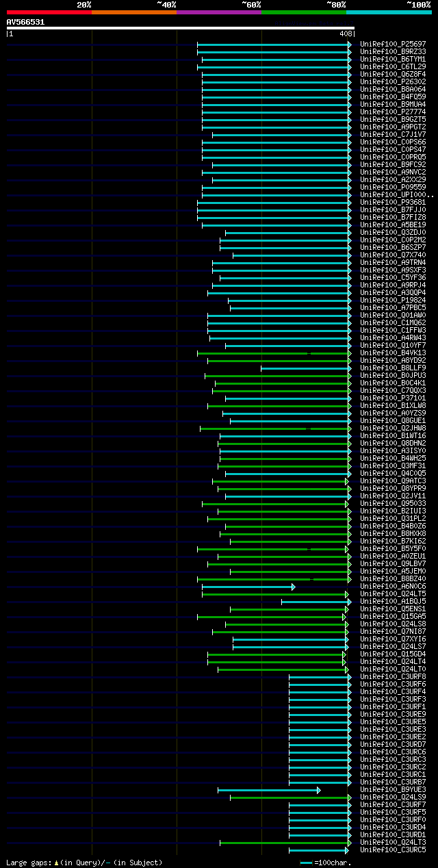The height and width of the screenshot is (868, 438).
Task: Open hit UniRef100_P26302
Action: [x=393, y=81]
